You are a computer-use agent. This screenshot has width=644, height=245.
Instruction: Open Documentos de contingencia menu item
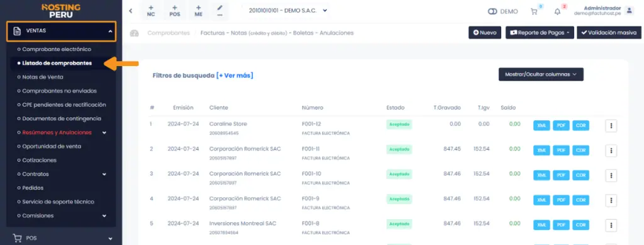(x=62, y=118)
